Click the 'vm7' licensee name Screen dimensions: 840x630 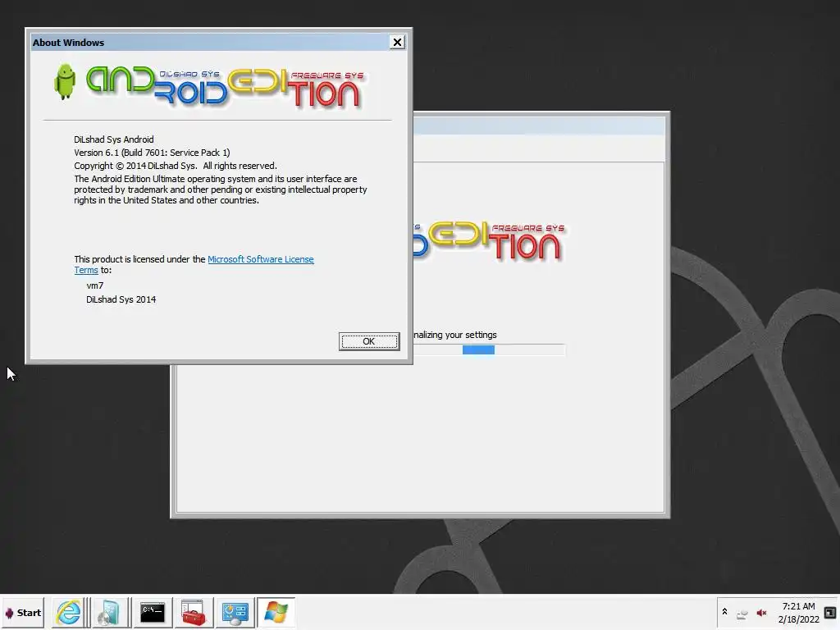coord(95,286)
